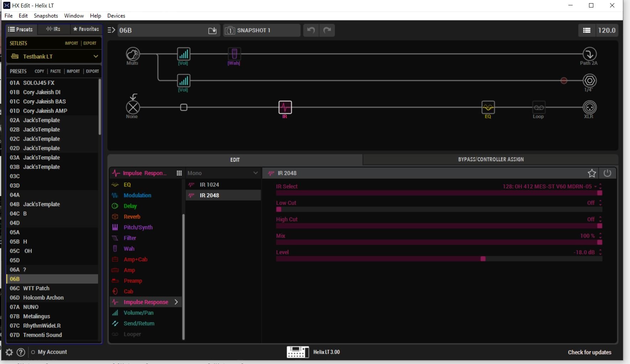Image resolution: width=630 pixels, height=364 pixels.
Task: Click the XLR output block
Action: pos(589,107)
